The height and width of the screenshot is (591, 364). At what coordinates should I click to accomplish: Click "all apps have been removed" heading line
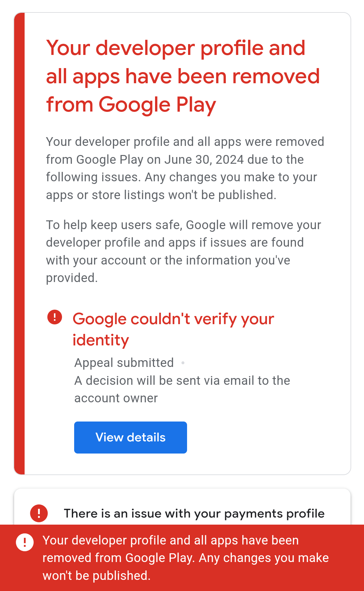pos(183,76)
